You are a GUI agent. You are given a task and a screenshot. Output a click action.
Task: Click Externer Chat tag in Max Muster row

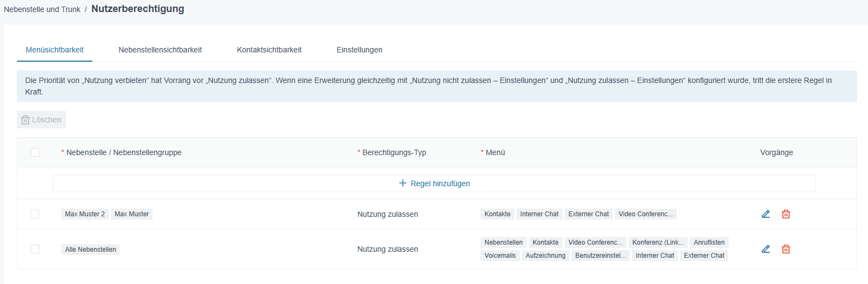pos(589,214)
